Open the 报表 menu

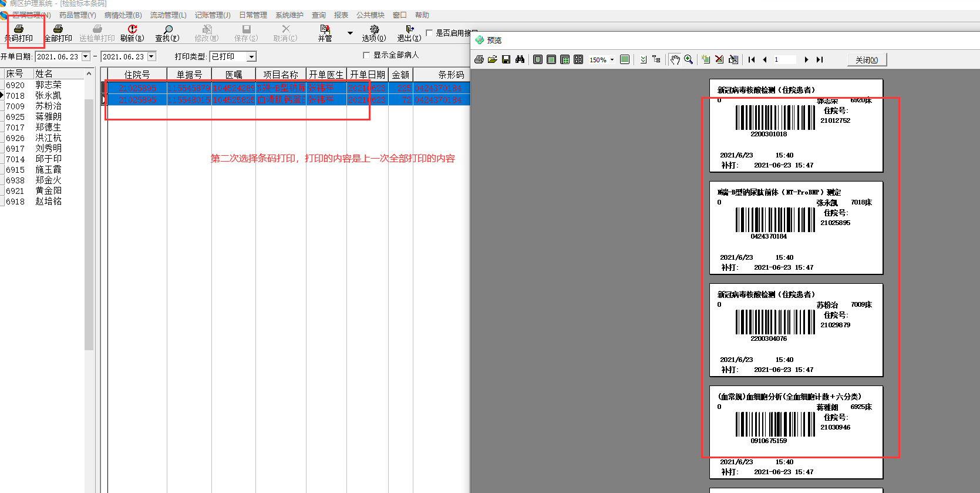click(x=341, y=15)
